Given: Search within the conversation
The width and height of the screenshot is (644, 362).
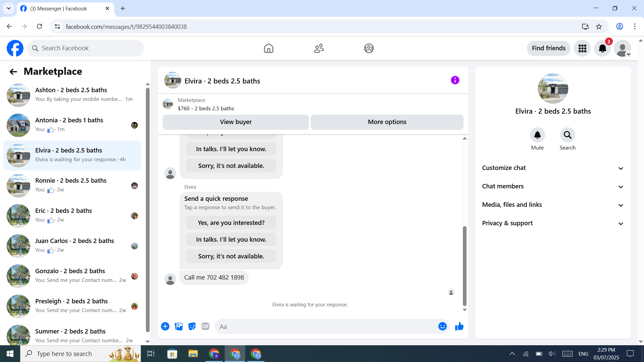Looking at the screenshot, I should (x=567, y=135).
